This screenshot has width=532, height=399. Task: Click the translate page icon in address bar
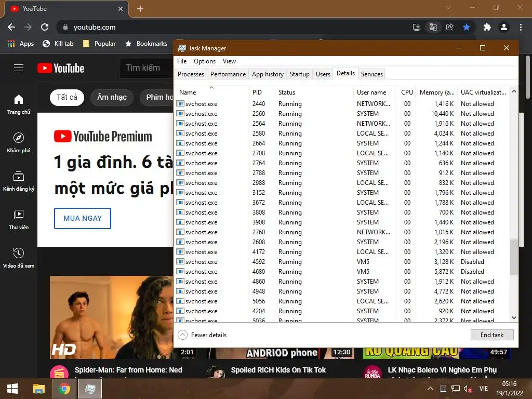(433, 27)
